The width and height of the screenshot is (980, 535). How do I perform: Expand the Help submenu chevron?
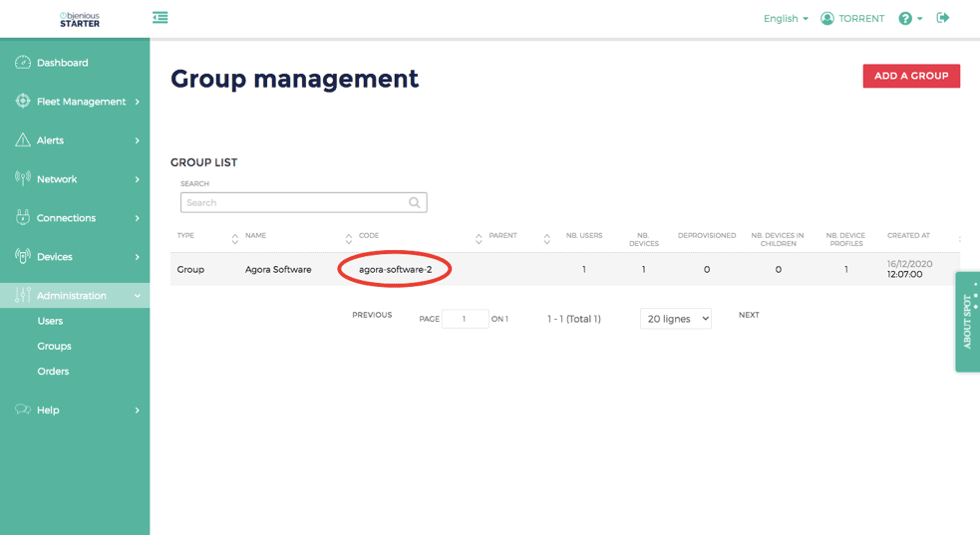tap(137, 410)
